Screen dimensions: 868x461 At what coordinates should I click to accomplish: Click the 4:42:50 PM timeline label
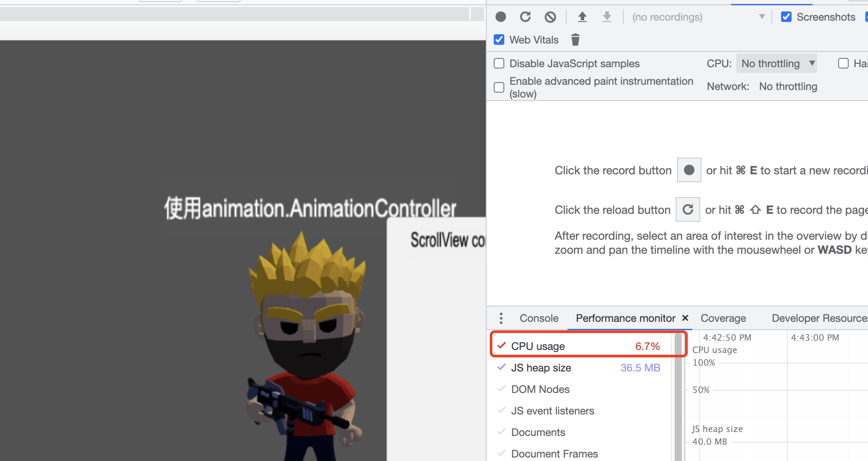727,338
